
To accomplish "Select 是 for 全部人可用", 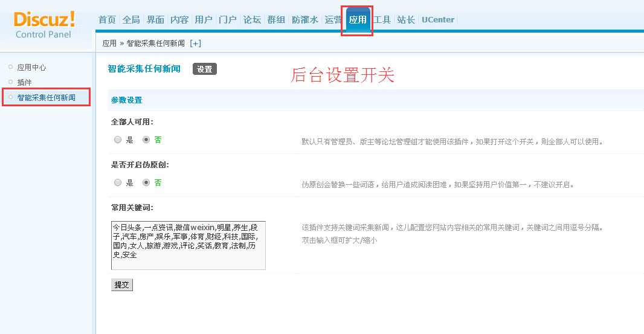I will pos(118,140).
